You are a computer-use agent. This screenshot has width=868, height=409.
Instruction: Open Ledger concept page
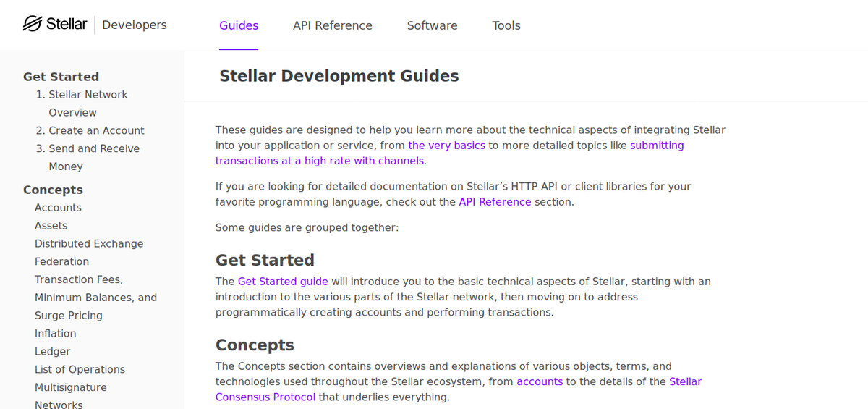pyautogui.click(x=52, y=352)
